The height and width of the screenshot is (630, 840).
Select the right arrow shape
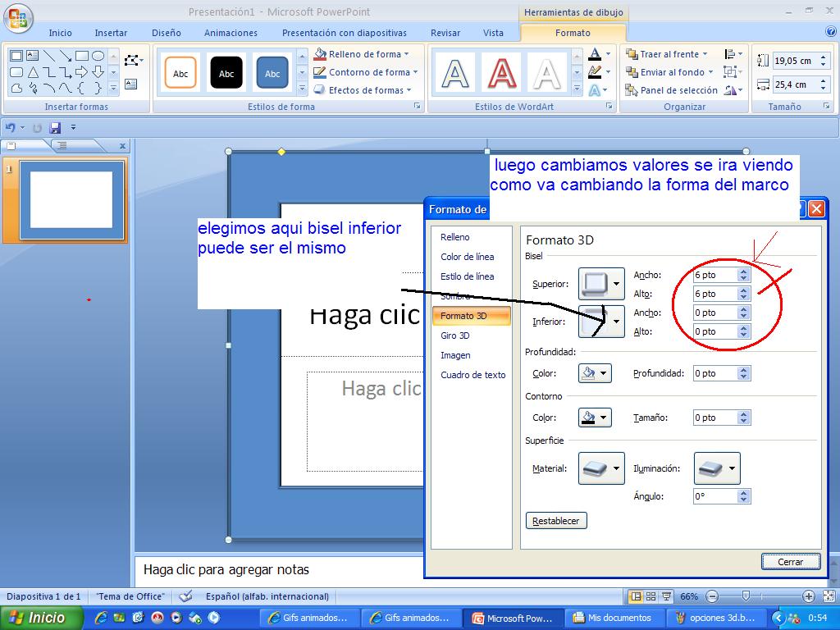[x=81, y=72]
